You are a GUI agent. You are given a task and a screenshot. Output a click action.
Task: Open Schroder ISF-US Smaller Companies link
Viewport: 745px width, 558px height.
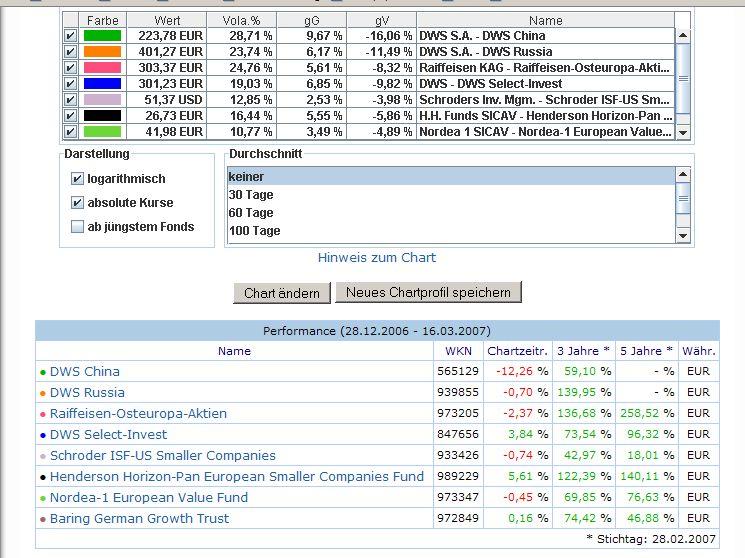click(162, 455)
